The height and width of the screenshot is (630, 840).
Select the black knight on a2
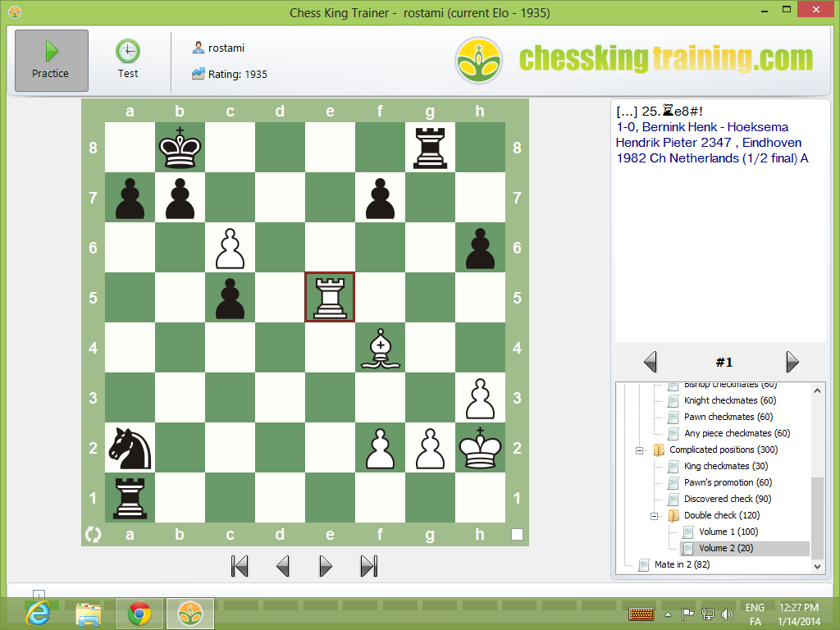pos(130,448)
